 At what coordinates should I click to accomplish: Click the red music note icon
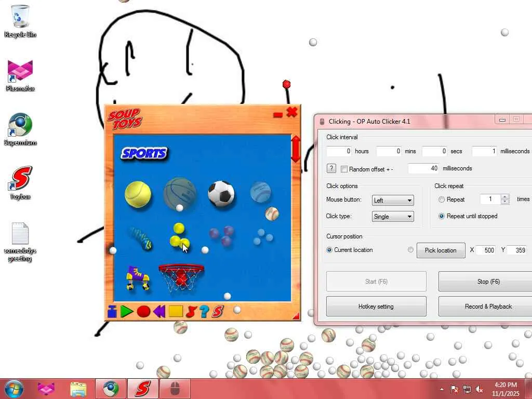click(191, 311)
